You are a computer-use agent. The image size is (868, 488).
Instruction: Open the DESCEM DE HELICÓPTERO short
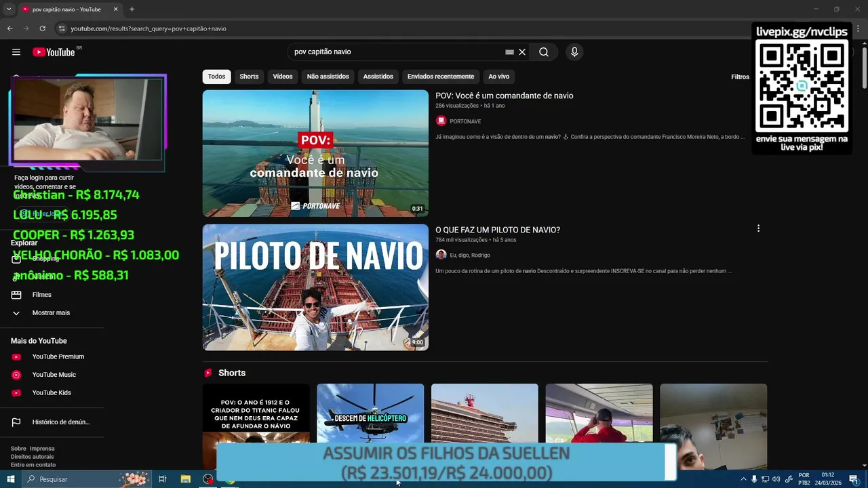(x=370, y=413)
